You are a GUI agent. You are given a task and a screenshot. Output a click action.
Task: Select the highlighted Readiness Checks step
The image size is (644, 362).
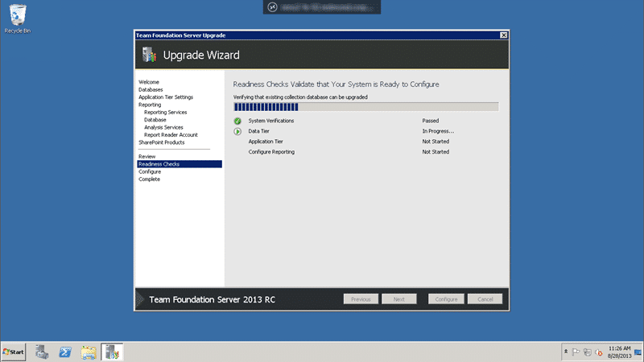click(180, 164)
